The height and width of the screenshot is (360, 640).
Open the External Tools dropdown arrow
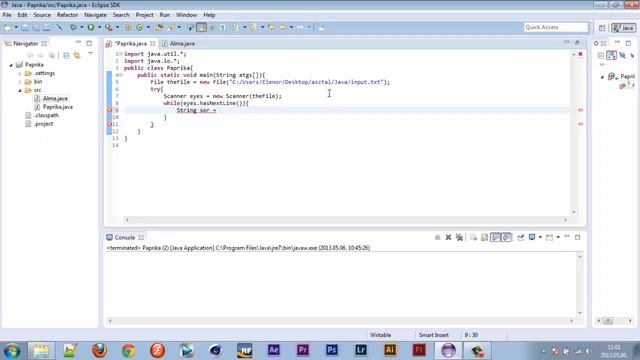pyautogui.click(x=117, y=27)
